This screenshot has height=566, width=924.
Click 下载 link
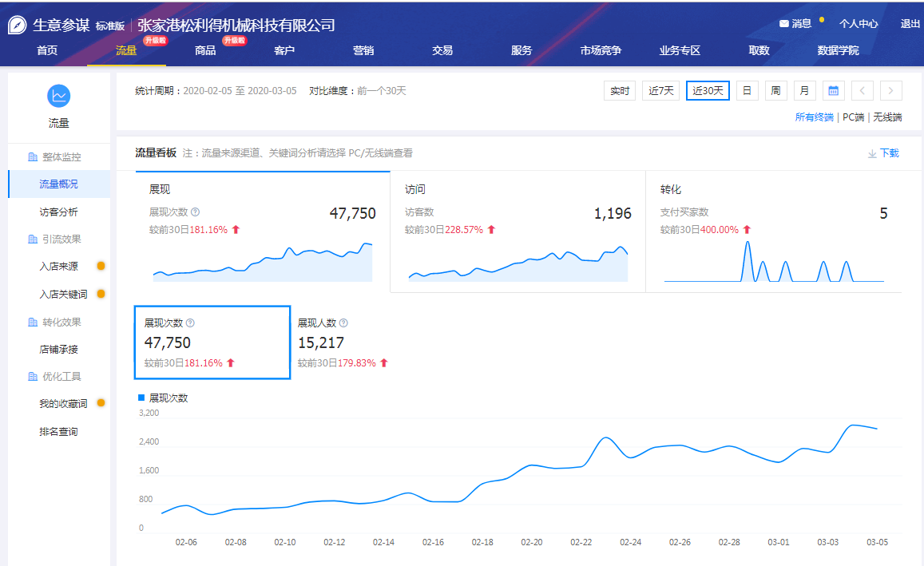tap(889, 153)
